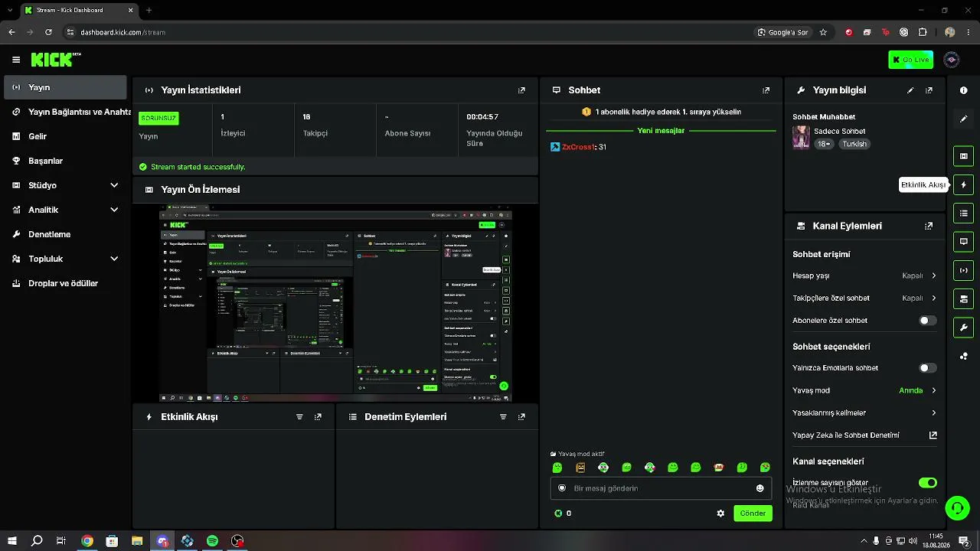Open the external Yapay Zeka ile Sohbet Denetimi link icon
980x551 pixels.
coord(933,435)
